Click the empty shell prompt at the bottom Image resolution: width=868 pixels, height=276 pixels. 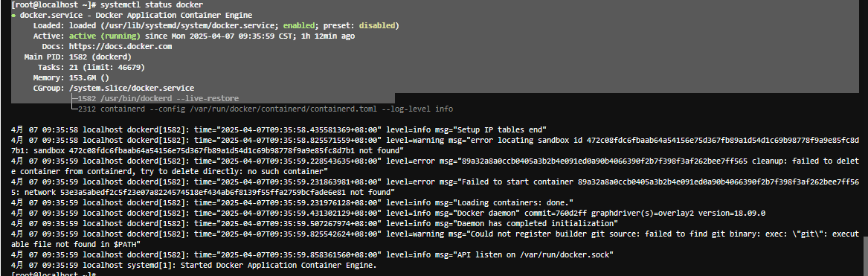click(54, 274)
